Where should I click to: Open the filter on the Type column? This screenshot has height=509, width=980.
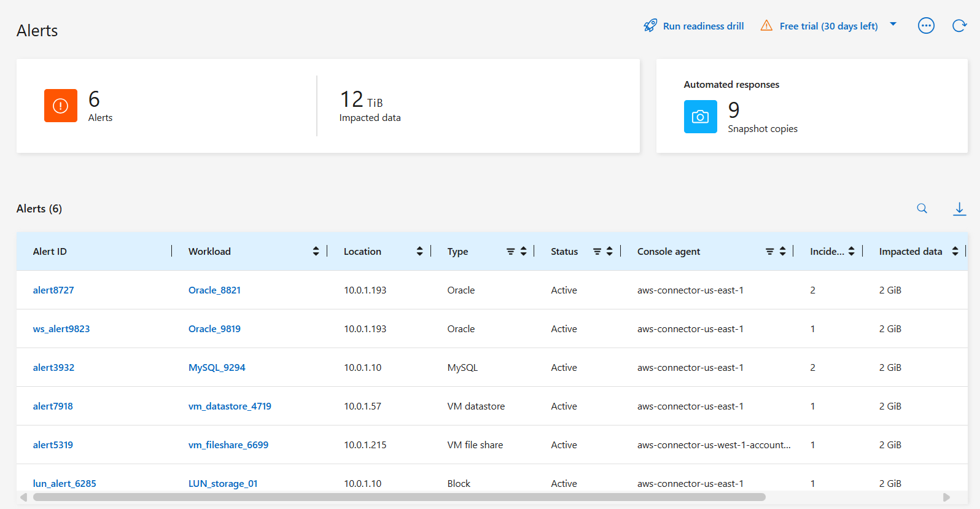tap(510, 251)
